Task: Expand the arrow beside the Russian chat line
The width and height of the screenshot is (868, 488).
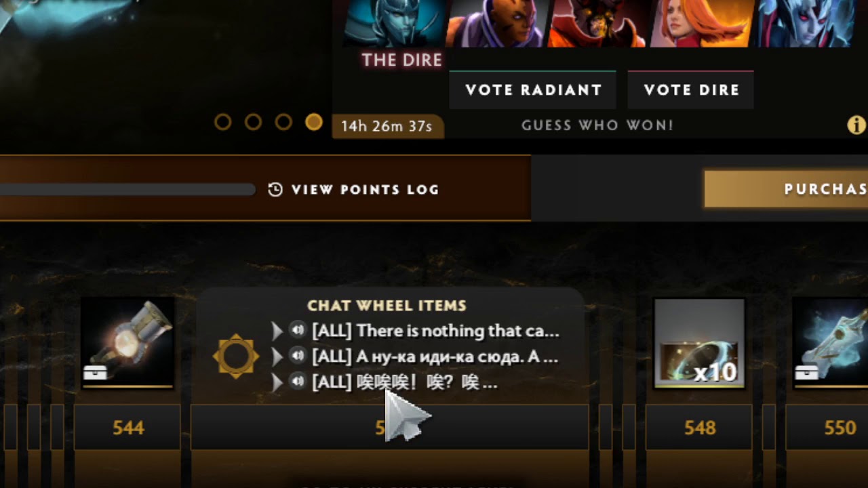Action: [x=276, y=357]
